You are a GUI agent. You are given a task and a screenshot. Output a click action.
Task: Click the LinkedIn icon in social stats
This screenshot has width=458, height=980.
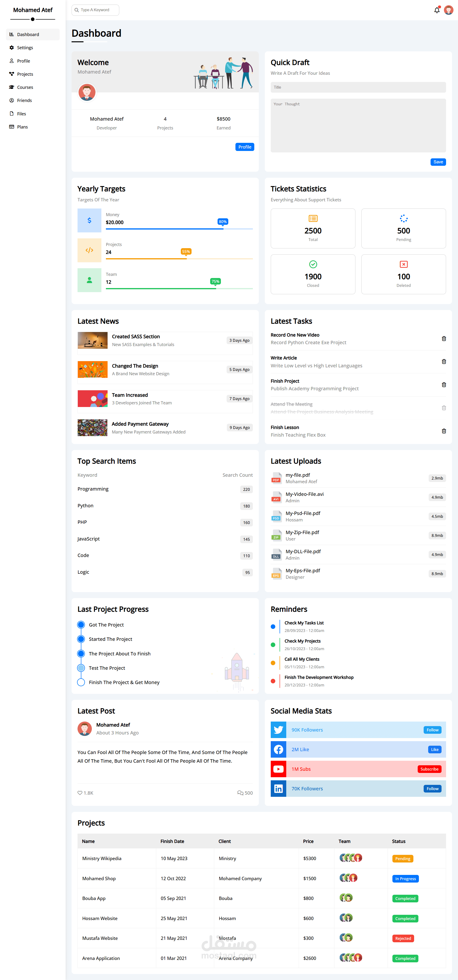point(278,789)
